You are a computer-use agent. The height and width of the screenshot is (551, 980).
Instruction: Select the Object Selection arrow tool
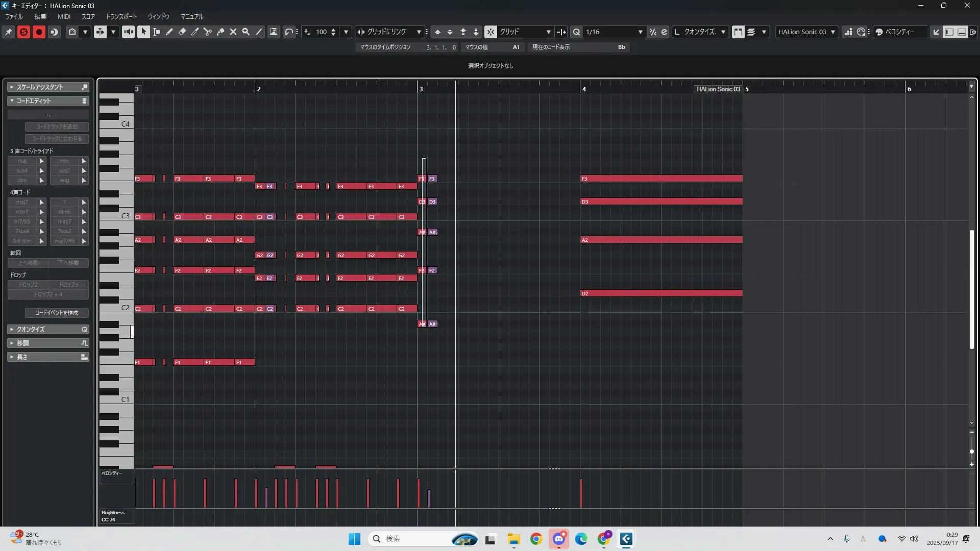143,32
